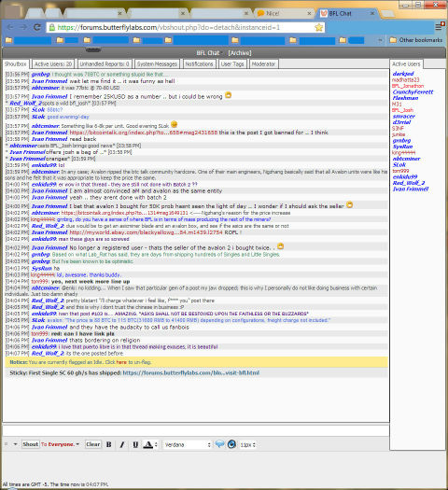Open the Unhandled Reports: 0 tab
Image resolution: width=448 pixels, height=490 pixels.
tap(105, 64)
